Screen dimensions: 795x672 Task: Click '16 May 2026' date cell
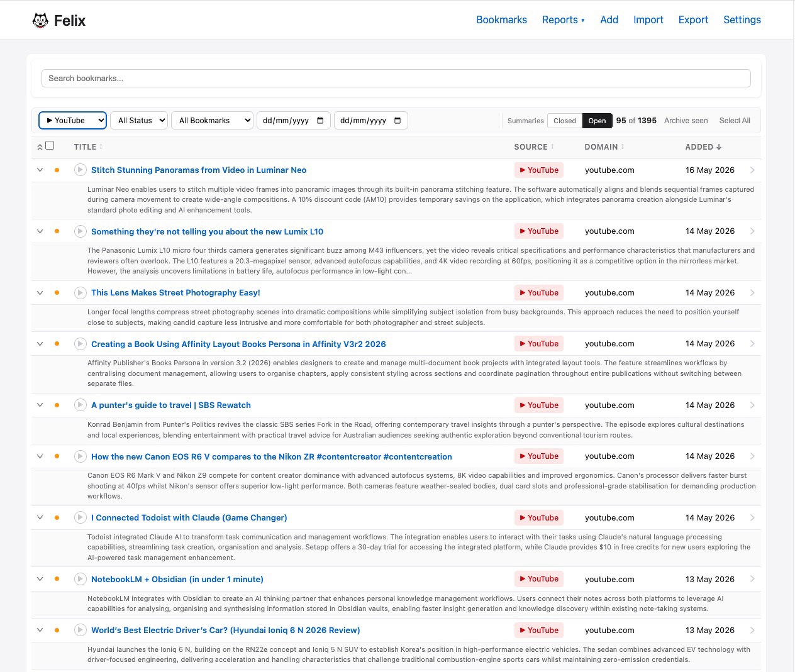(710, 170)
